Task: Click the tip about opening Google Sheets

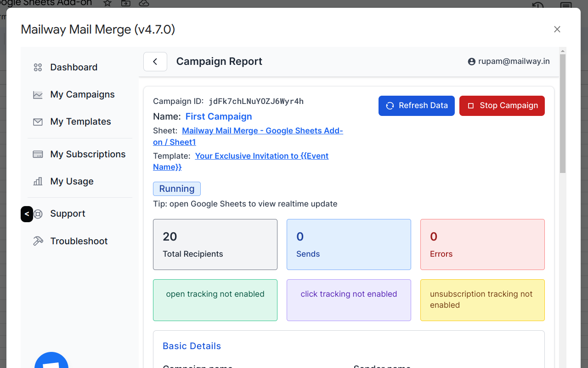Action: [245, 204]
